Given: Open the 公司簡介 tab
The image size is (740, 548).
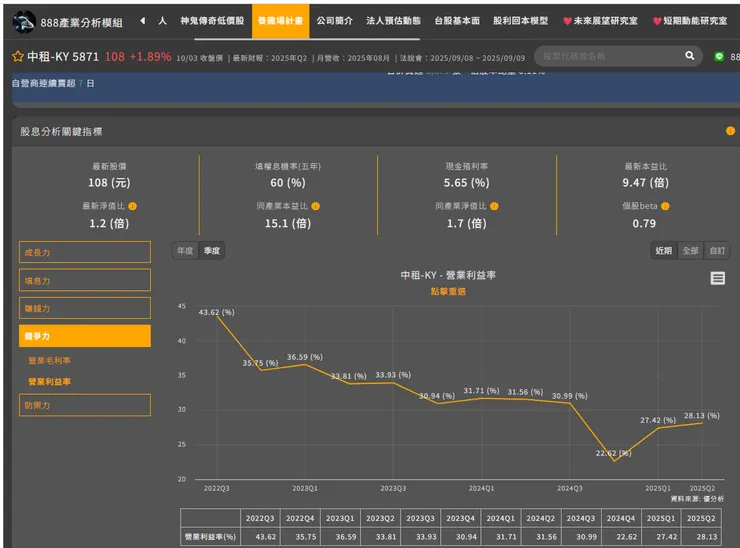Looking at the screenshot, I should [x=335, y=21].
